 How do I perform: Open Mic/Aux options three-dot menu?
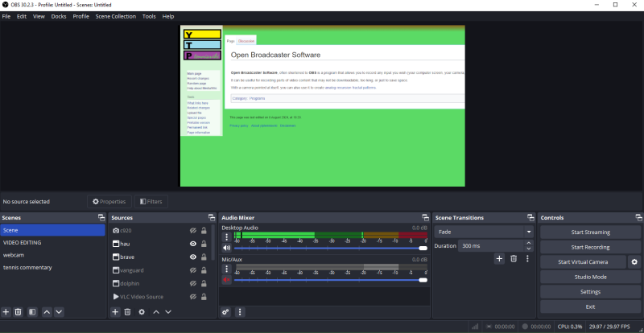pyautogui.click(x=227, y=269)
